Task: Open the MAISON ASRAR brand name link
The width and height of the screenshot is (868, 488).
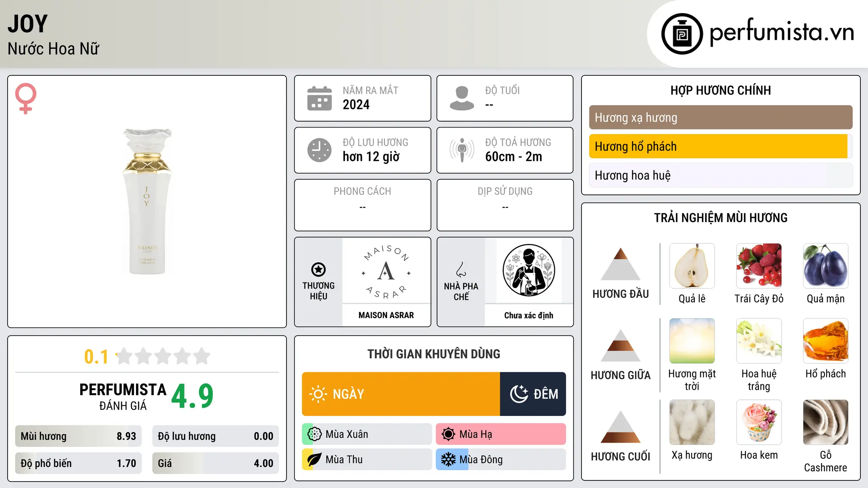Action: point(386,315)
